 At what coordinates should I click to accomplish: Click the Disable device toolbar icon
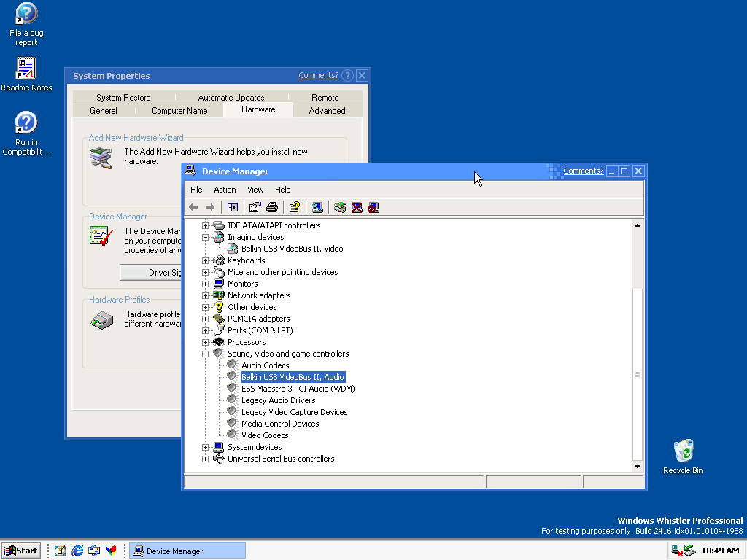(373, 207)
